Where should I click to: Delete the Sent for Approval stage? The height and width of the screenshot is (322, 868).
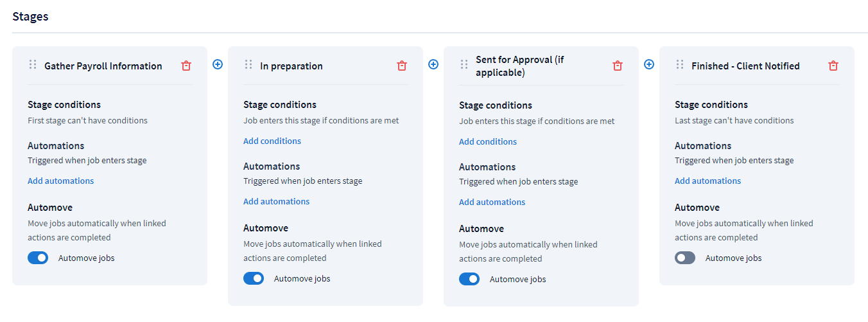[x=618, y=66]
